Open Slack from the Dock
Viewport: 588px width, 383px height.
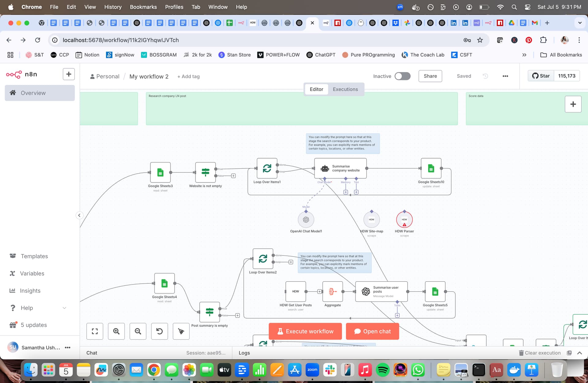pos(330,370)
